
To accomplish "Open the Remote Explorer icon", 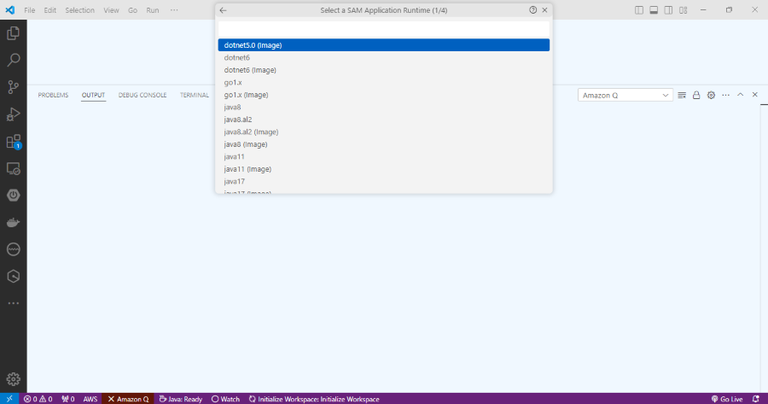I will point(13,168).
